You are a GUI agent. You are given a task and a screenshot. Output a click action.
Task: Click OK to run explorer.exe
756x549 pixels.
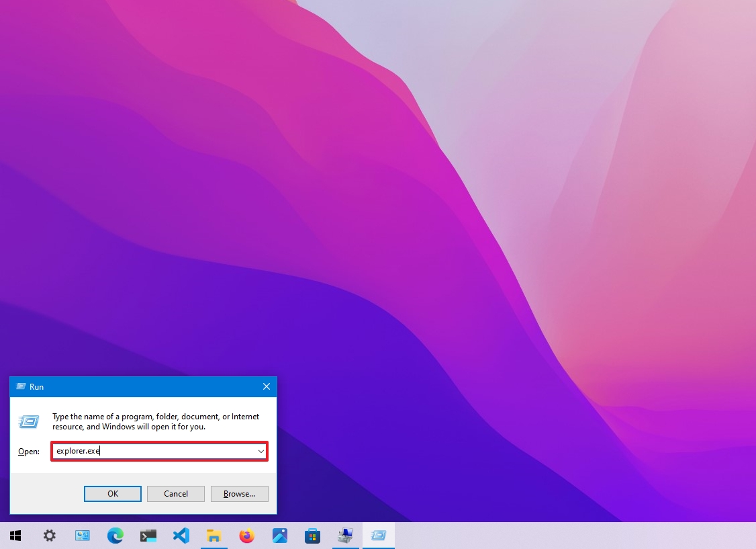point(113,493)
